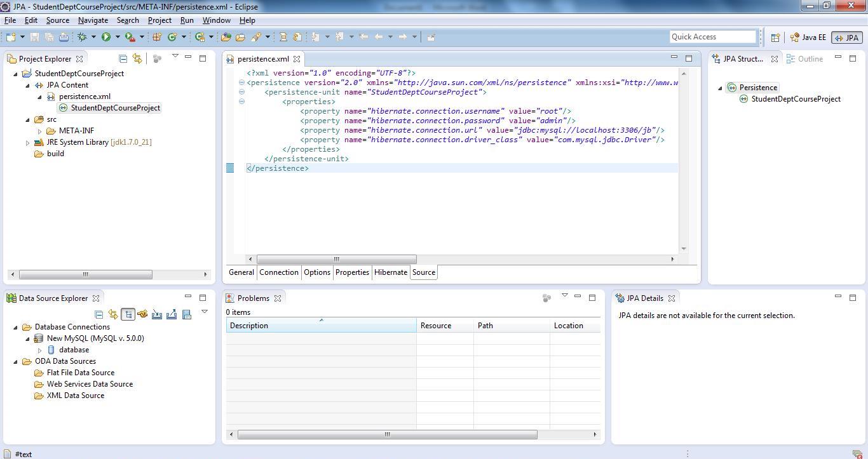Sort Problems by Description column

click(322, 326)
